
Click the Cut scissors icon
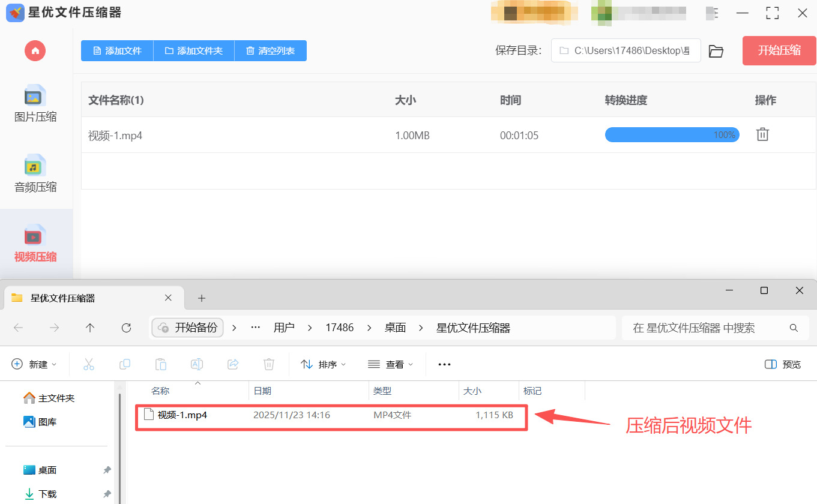coord(89,364)
